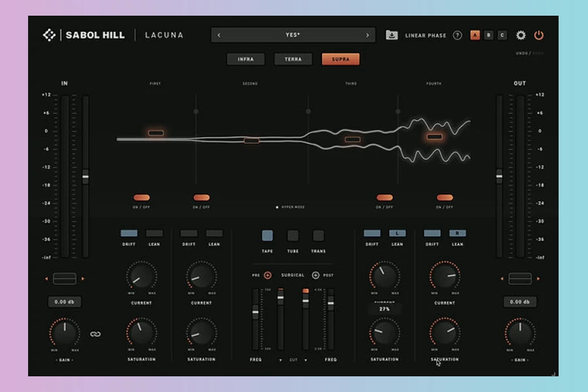The height and width of the screenshot is (392, 588).
Task: Toggle the plugin power icon
Action: [538, 35]
